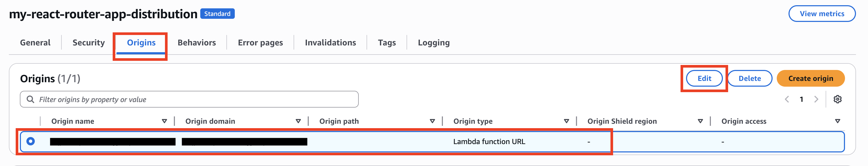Image resolution: width=868 pixels, height=166 pixels.
Task: Click the search magnifier icon in filter
Action: click(30, 99)
